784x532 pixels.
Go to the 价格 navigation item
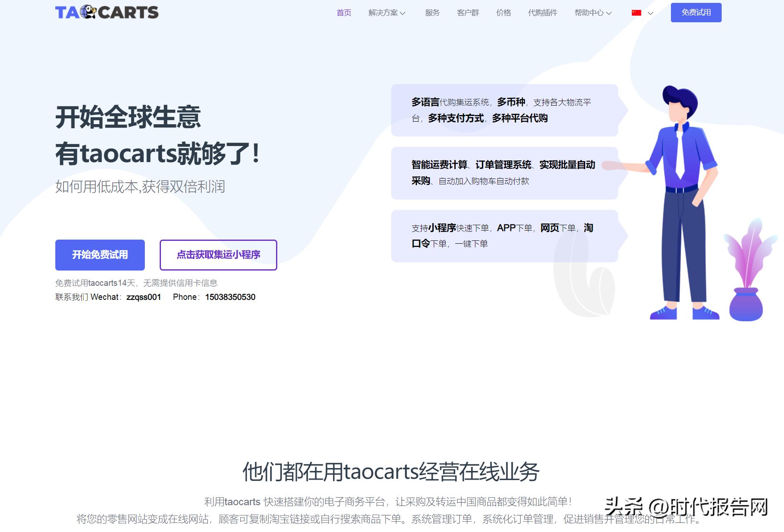point(503,13)
